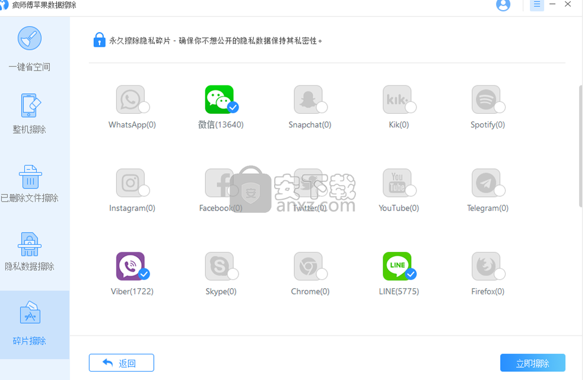
Task: Tick the selection circle on Spotify
Action: (x=500, y=107)
